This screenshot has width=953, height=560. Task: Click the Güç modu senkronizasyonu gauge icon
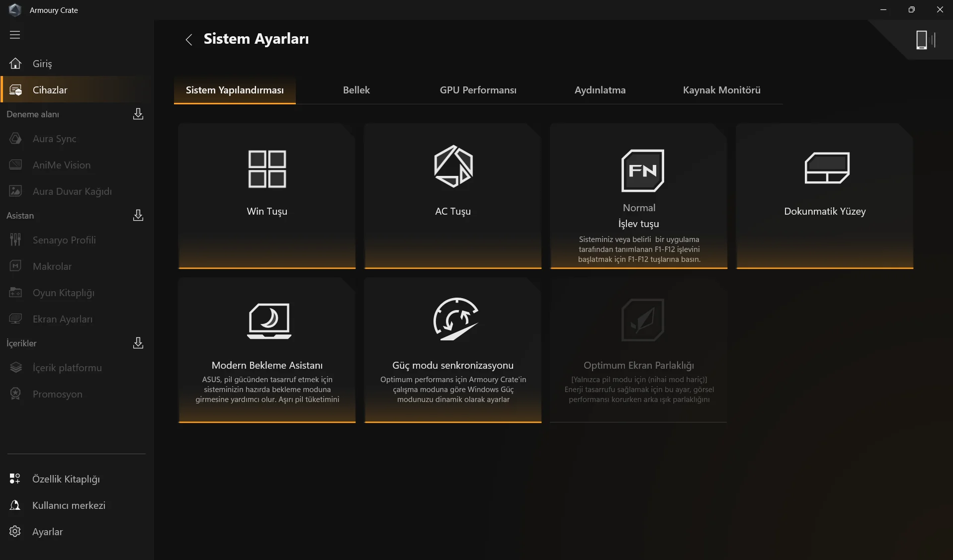click(x=455, y=319)
